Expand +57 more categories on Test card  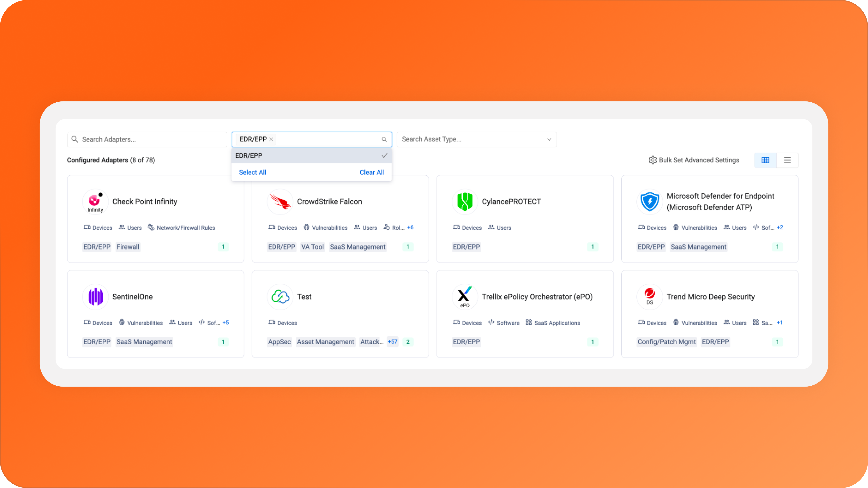(392, 342)
